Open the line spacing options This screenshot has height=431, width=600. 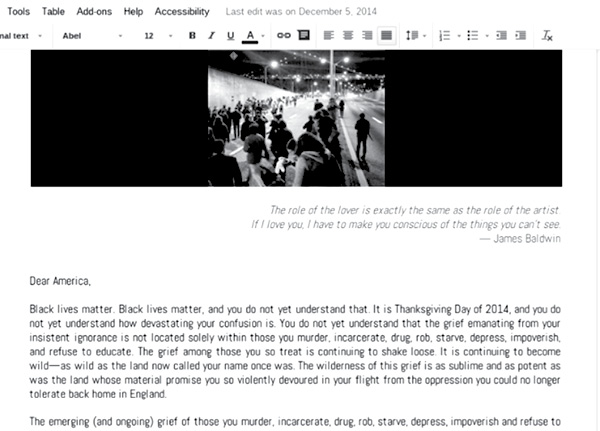tap(412, 36)
